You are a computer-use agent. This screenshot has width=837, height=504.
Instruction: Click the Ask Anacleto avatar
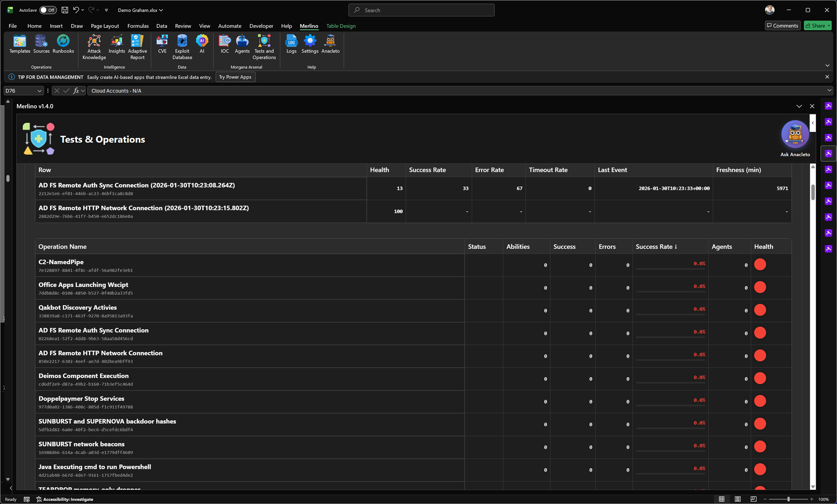(795, 134)
